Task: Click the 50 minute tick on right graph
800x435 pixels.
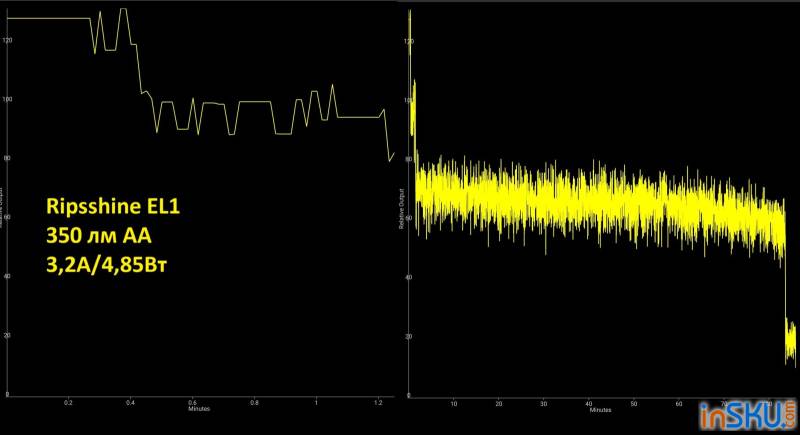Action: pyautogui.click(x=633, y=403)
